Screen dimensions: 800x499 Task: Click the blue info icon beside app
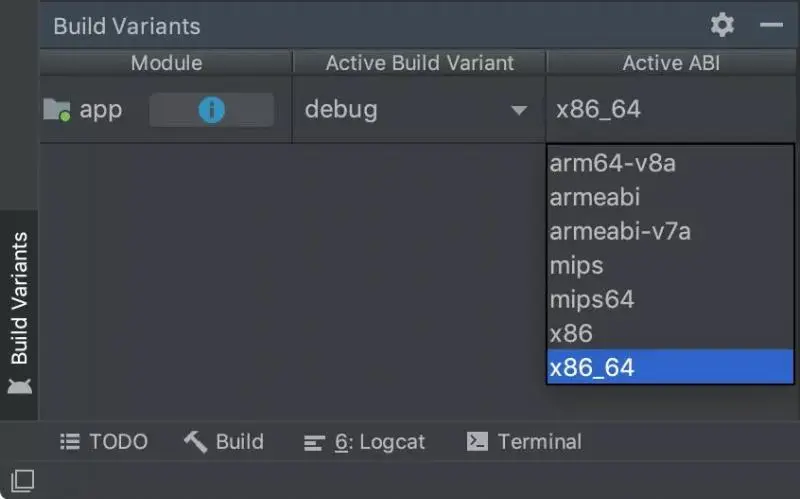211,110
